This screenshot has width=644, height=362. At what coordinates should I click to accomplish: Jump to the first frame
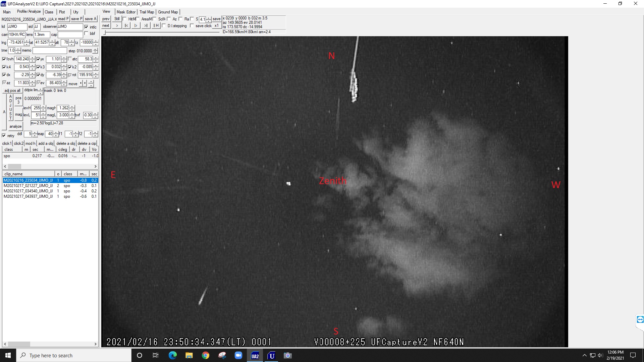[126, 26]
